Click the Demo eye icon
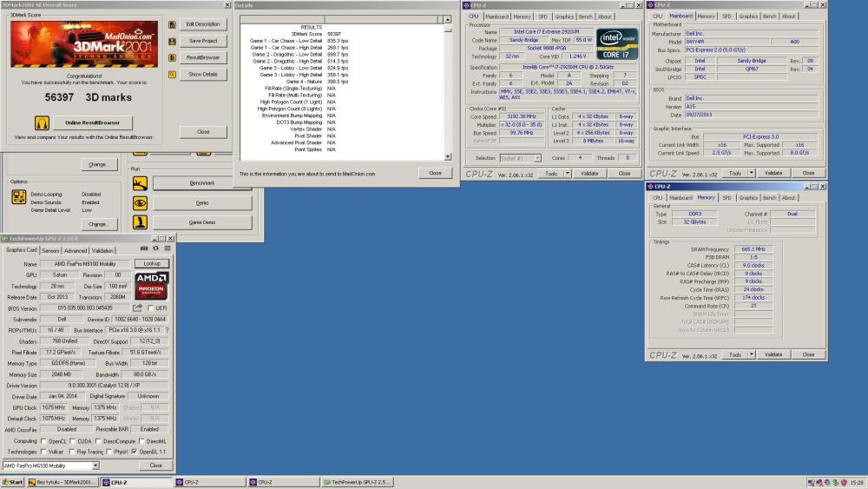868x489 pixels. point(140,202)
